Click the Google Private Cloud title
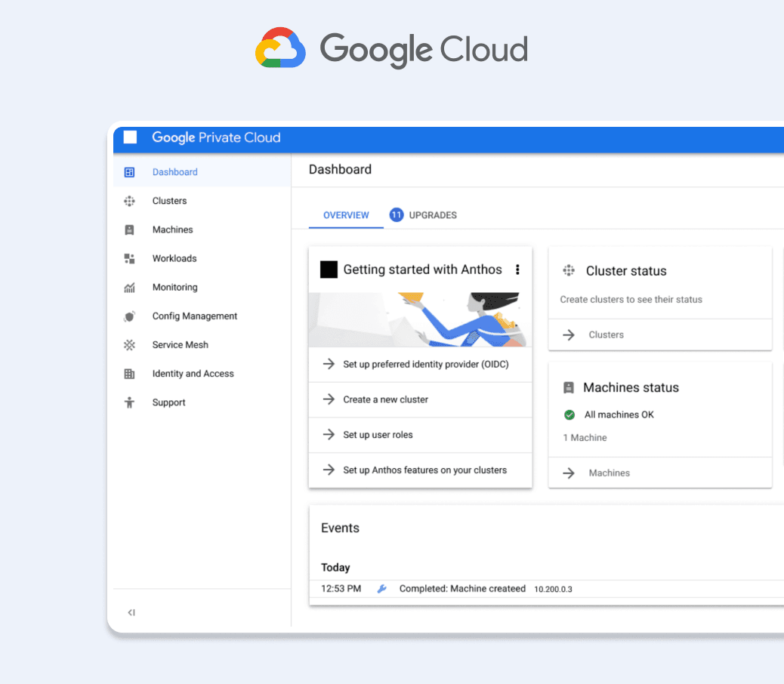784x684 pixels. click(216, 137)
